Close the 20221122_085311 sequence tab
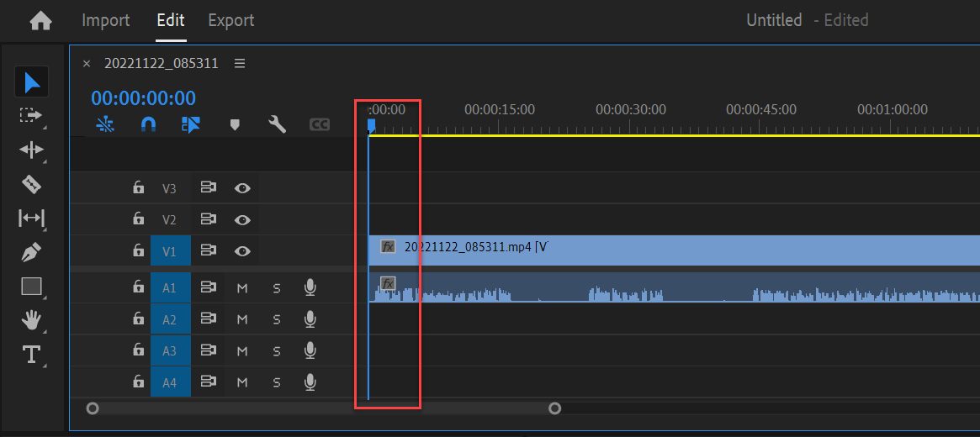 coord(87,64)
